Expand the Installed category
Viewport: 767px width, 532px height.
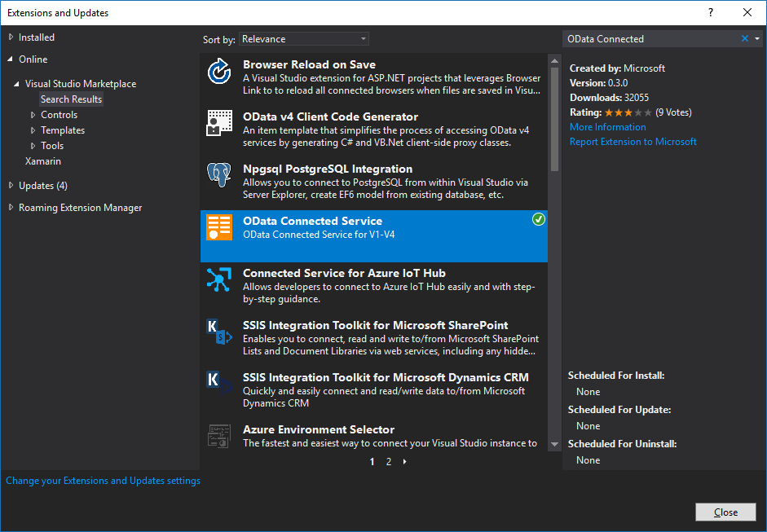pos(11,37)
